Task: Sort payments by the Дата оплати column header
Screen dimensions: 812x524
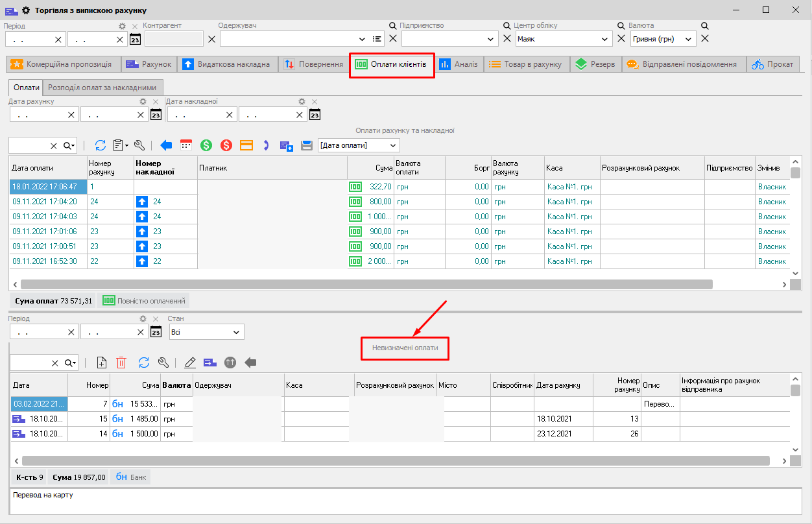Action: point(49,168)
